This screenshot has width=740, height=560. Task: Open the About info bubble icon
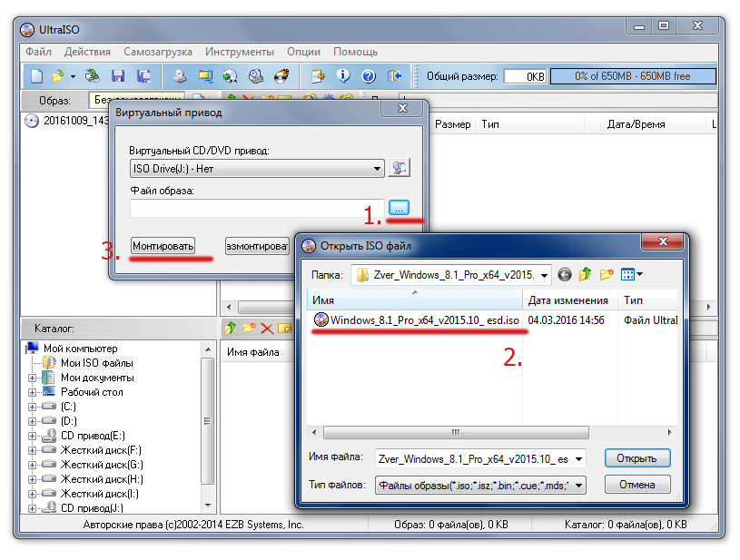pyautogui.click(x=343, y=76)
